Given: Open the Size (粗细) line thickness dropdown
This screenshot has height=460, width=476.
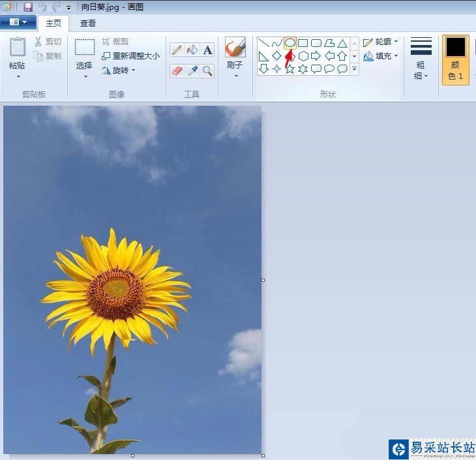Looking at the screenshot, I should point(421,59).
